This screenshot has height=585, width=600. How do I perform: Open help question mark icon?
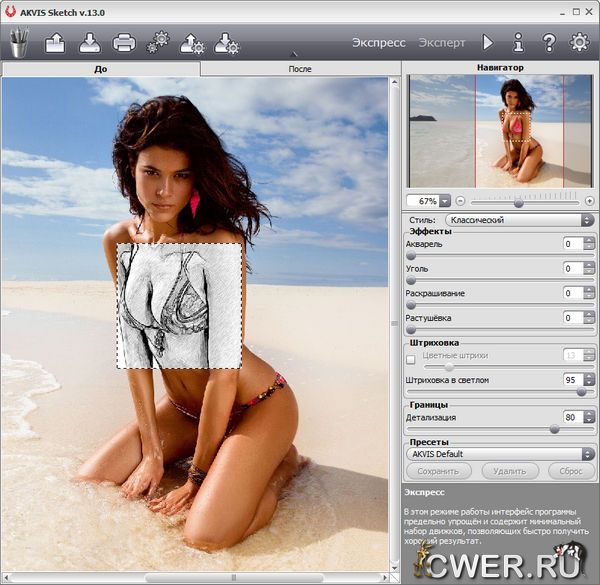(548, 43)
